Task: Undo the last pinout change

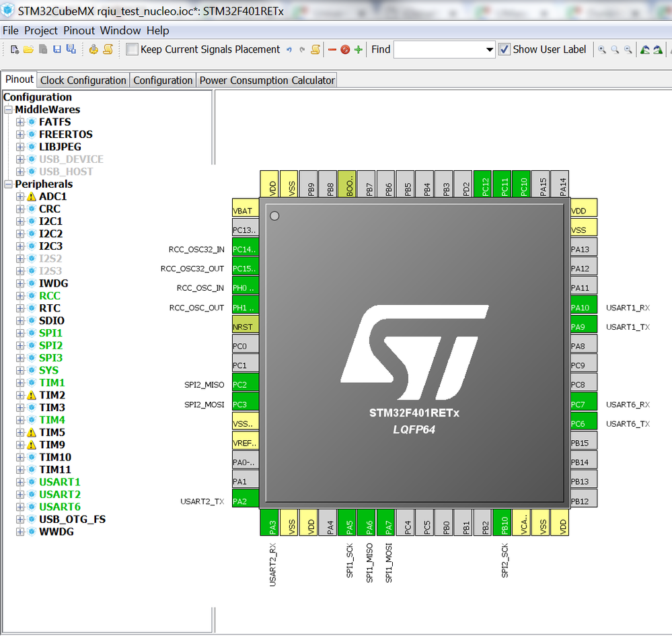Action: tap(289, 50)
